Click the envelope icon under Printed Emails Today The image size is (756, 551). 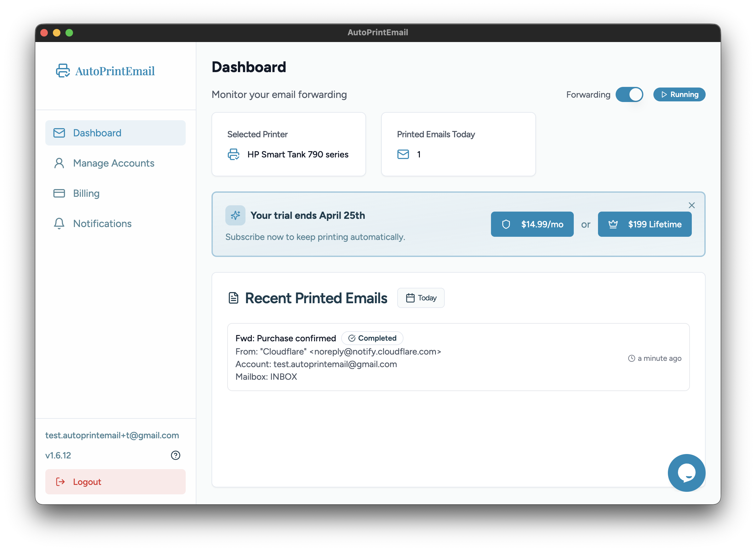pyautogui.click(x=403, y=154)
